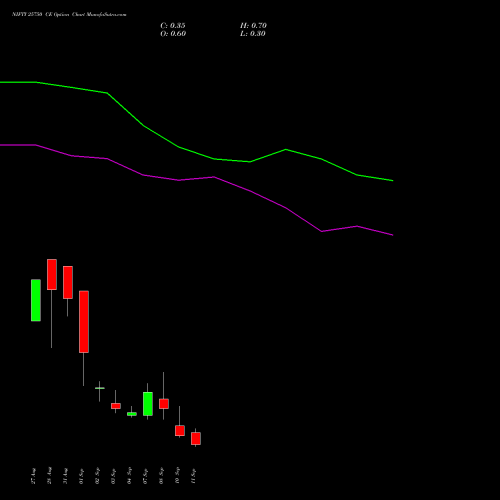The height and width of the screenshot is (500, 500).
Task: Click the '03 Sep' date axis label
Action: [x=113, y=476]
